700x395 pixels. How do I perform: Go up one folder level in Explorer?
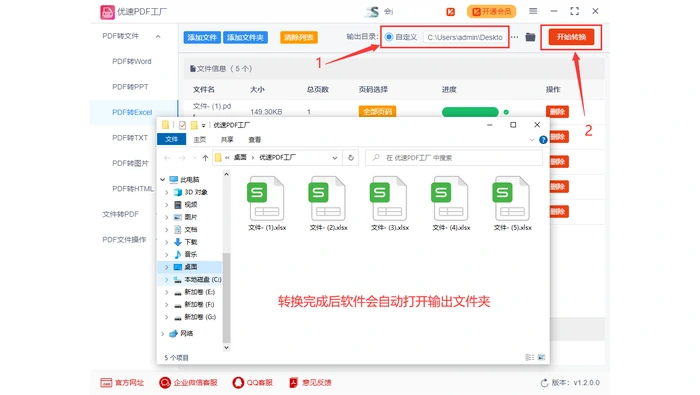click(x=205, y=158)
